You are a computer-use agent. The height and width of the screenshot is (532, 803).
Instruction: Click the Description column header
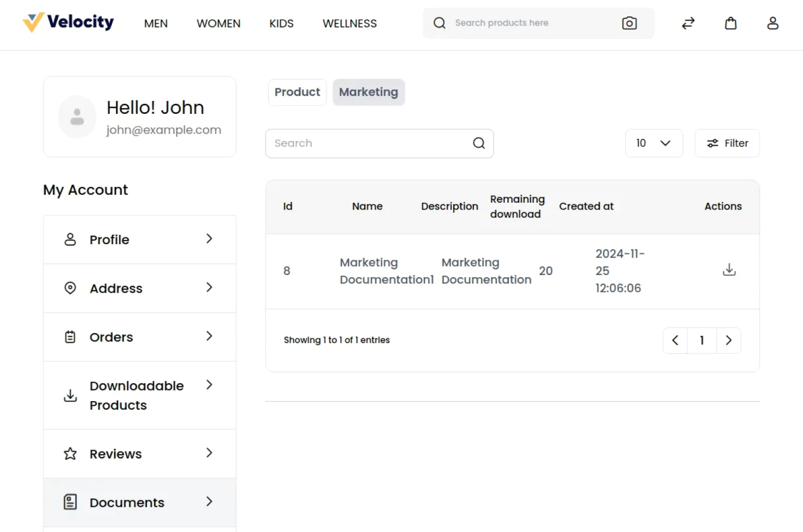449,206
